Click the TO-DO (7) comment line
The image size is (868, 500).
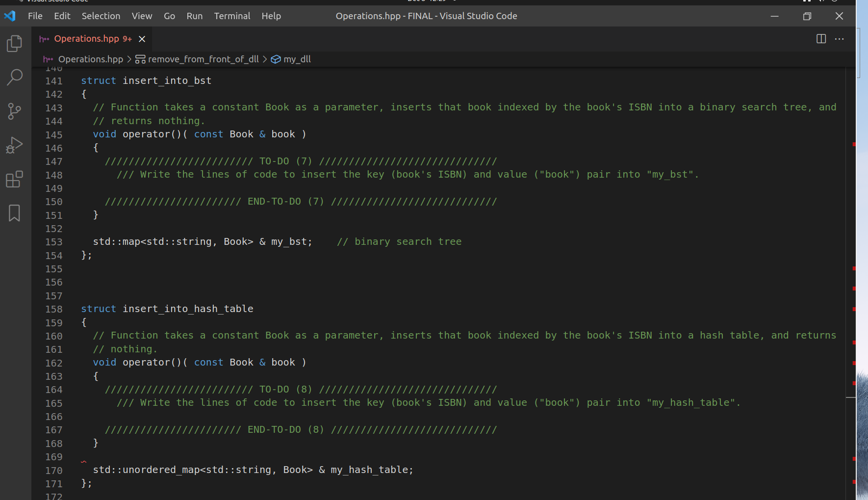click(301, 161)
